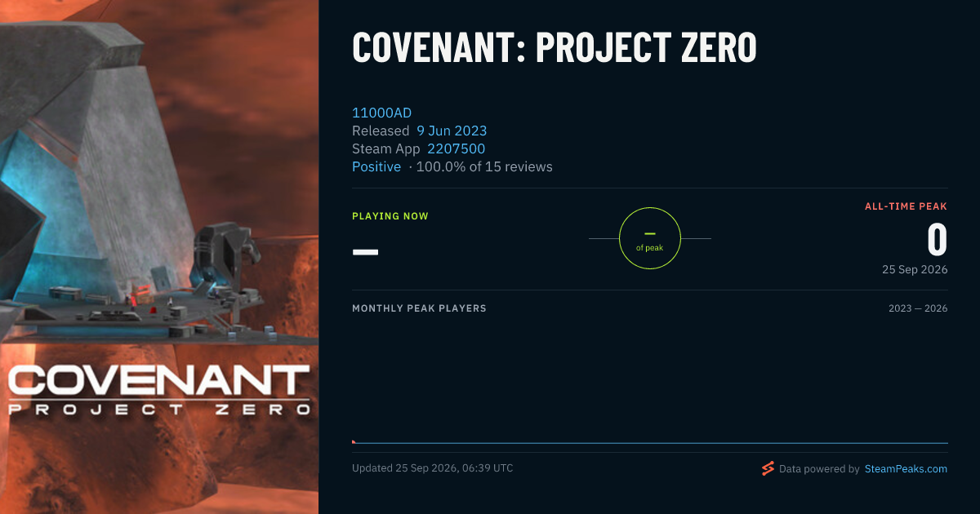Click the circular 'of peak' gauge
This screenshot has height=514, width=980.
650,238
